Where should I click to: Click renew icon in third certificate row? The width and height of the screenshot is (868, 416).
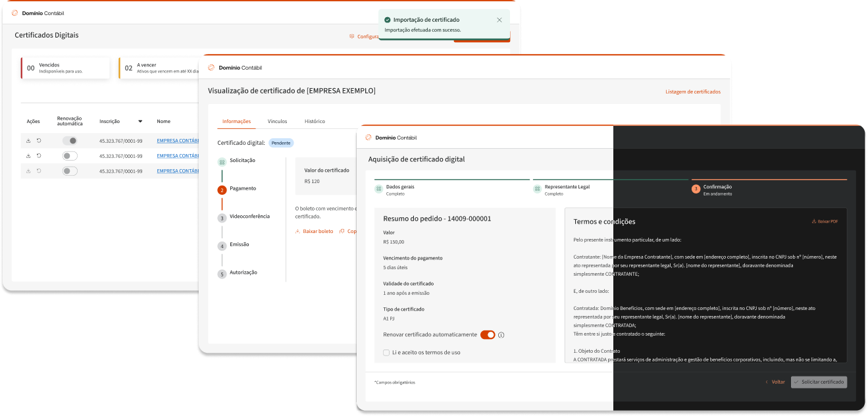[x=39, y=170]
